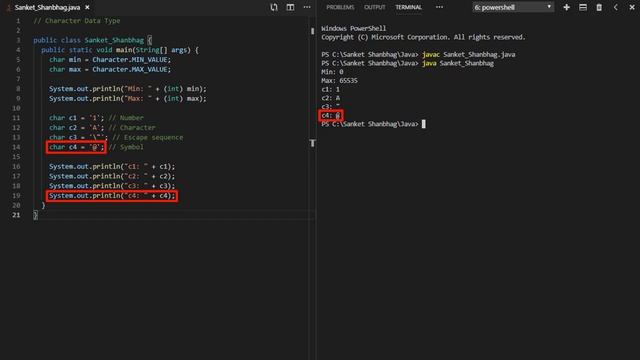Screen dimensions: 640x360
Task: Click the '// Character Data Type' comment
Action: point(77,21)
